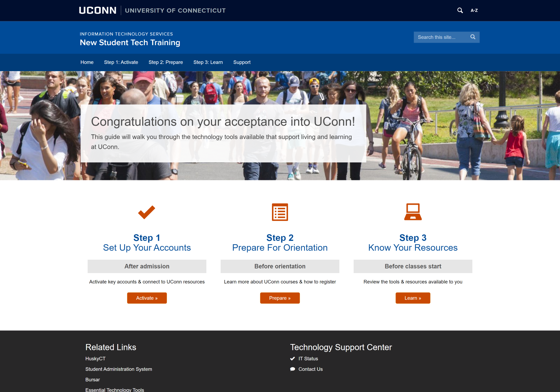Click the UCONN wordmark logo

(x=98, y=10)
